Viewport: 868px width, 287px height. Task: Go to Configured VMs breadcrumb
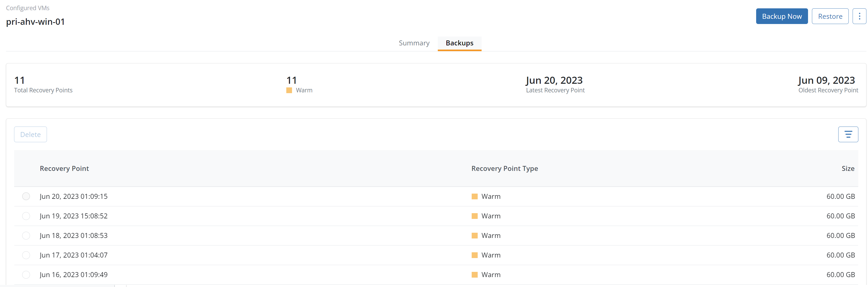pyautogui.click(x=28, y=8)
